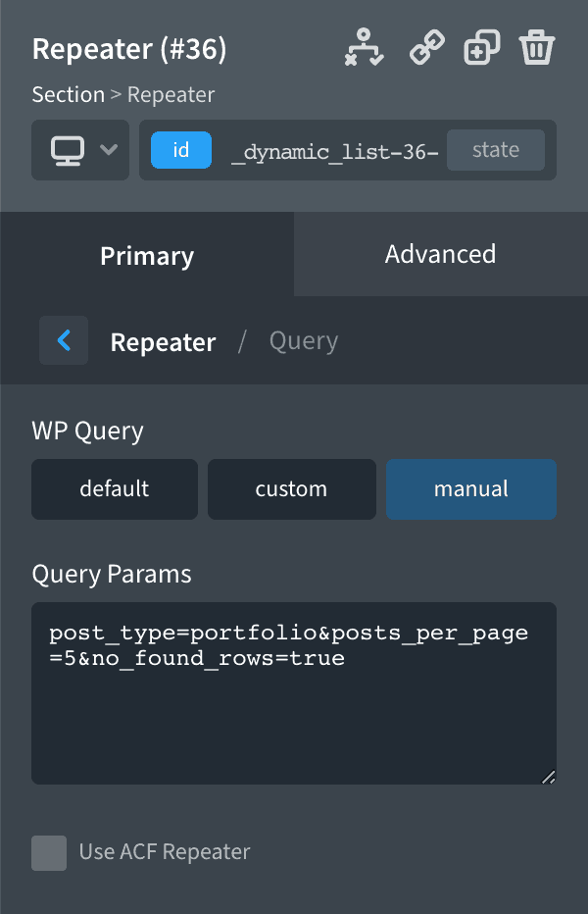Click into the Query Params text area
Viewport: 588px width, 914px height.
point(293,716)
